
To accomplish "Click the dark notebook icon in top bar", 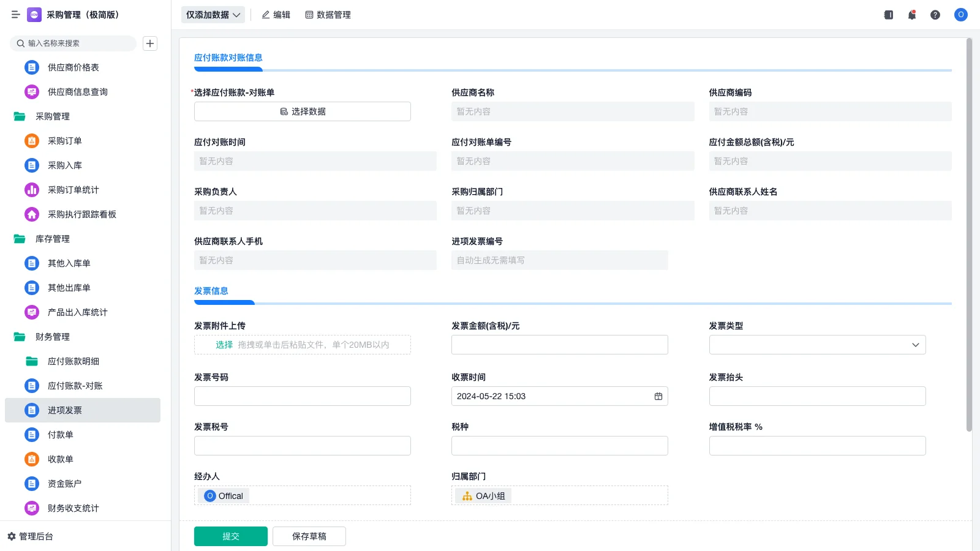I will coord(889,15).
